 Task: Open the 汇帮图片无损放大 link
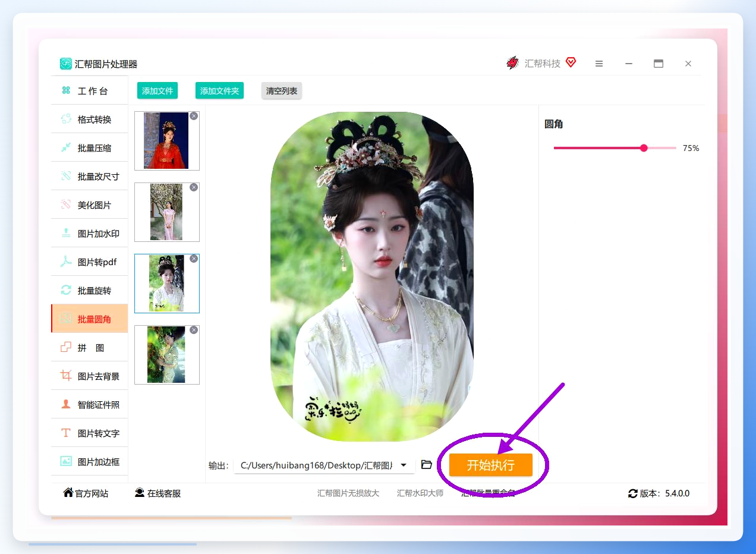point(348,493)
